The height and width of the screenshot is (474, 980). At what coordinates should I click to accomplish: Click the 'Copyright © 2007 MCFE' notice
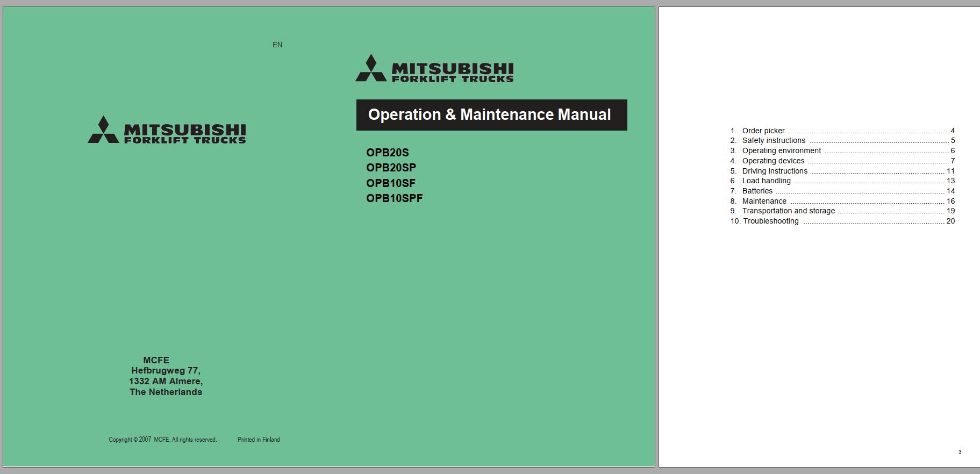[x=163, y=440]
